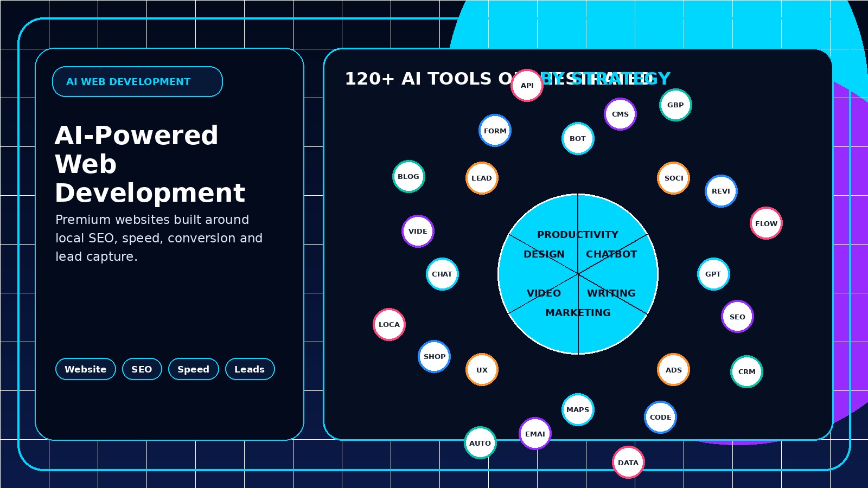868x488 pixels.
Task: Open the DATA bubble
Action: (628, 463)
